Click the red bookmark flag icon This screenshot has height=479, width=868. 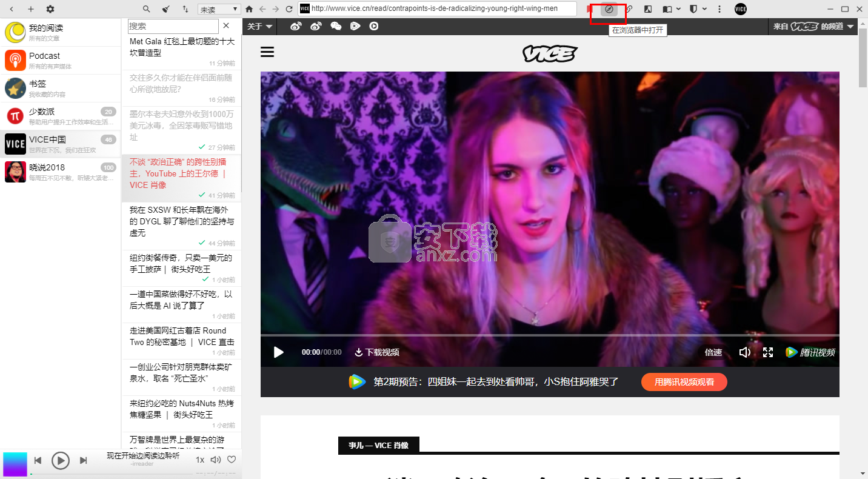589,9
